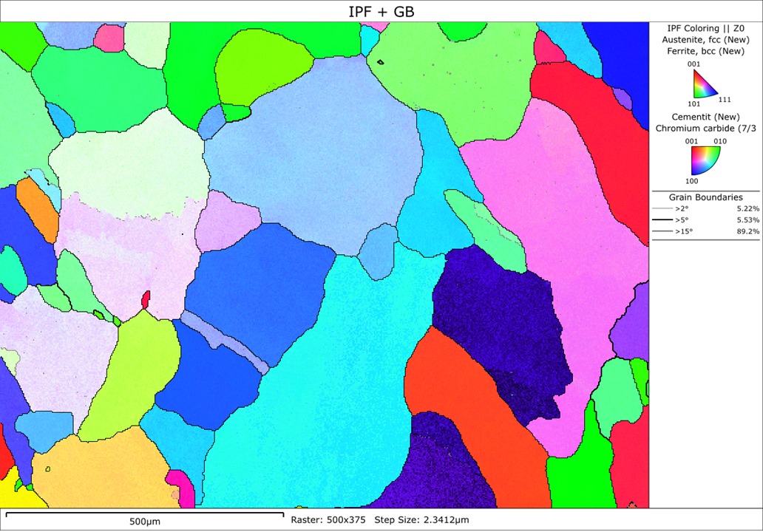Viewport: 763px width, 532px height.
Task: Click the Grain Boundaries legend heading
Action: pyautogui.click(x=705, y=197)
